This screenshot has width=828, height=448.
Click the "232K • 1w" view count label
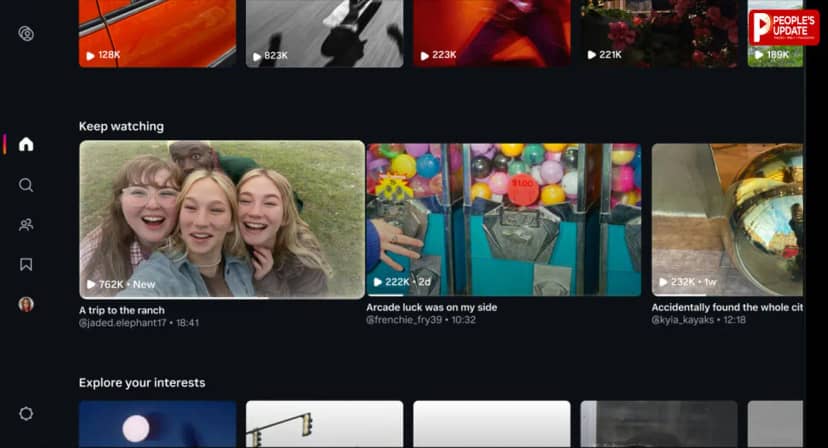pyautogui.click(x=687, y=282)
